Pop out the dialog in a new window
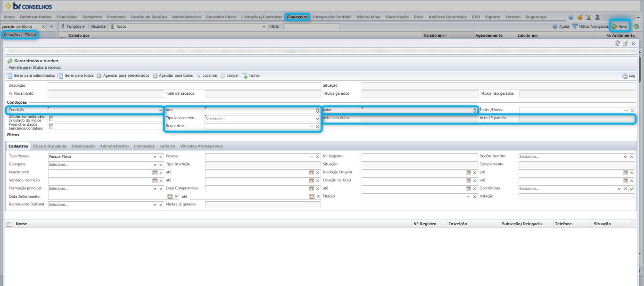The width and height of the screenshot is (644, 286). (x=625, y=43)
